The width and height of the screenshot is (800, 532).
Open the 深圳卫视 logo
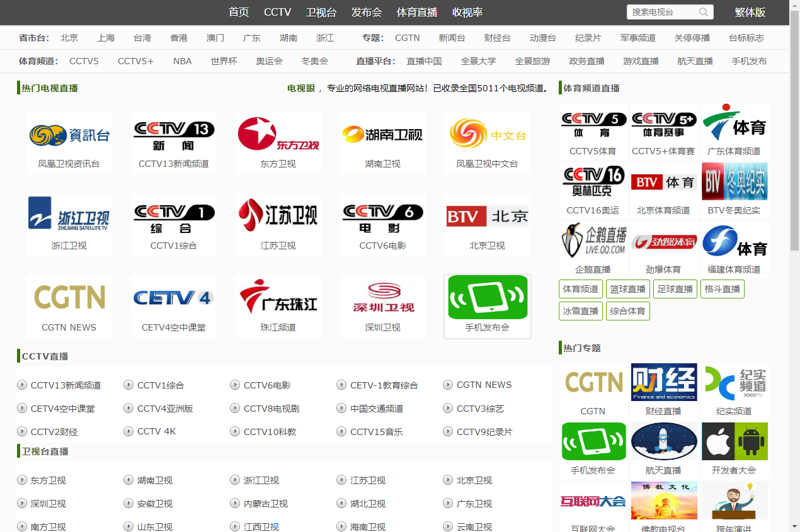coord(382,297)
